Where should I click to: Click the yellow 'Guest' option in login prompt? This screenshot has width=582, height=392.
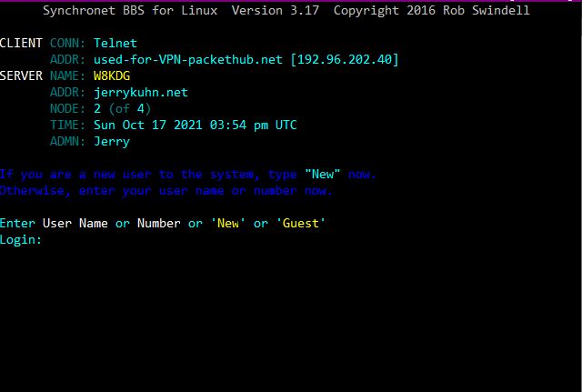click(301, 223)
